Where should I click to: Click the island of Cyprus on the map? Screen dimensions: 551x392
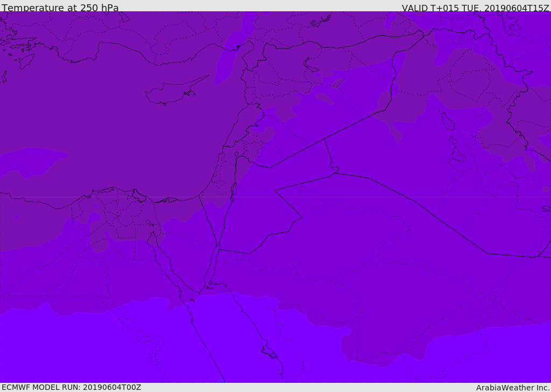173,92
